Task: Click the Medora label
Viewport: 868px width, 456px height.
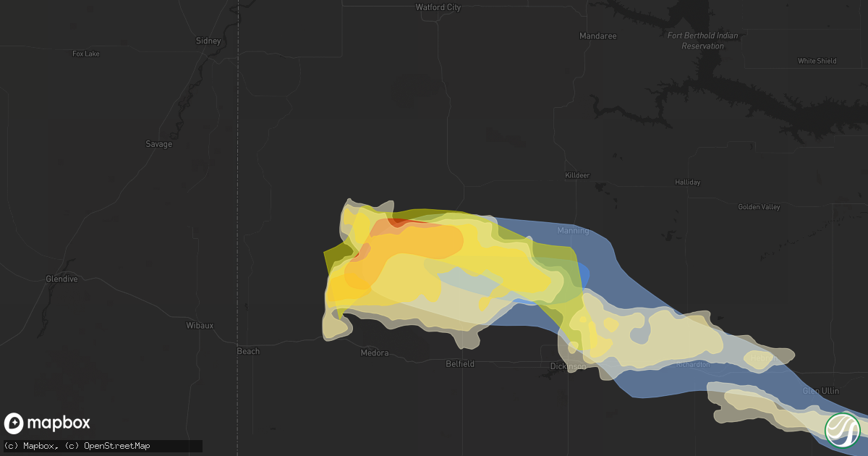Action: [375, 353]
